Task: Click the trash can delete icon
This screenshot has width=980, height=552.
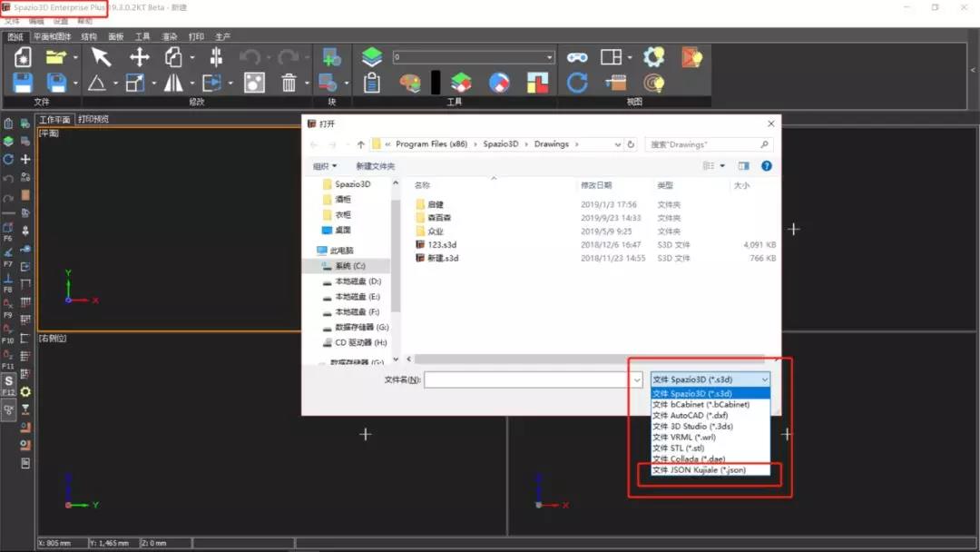Action: point(289,83)
